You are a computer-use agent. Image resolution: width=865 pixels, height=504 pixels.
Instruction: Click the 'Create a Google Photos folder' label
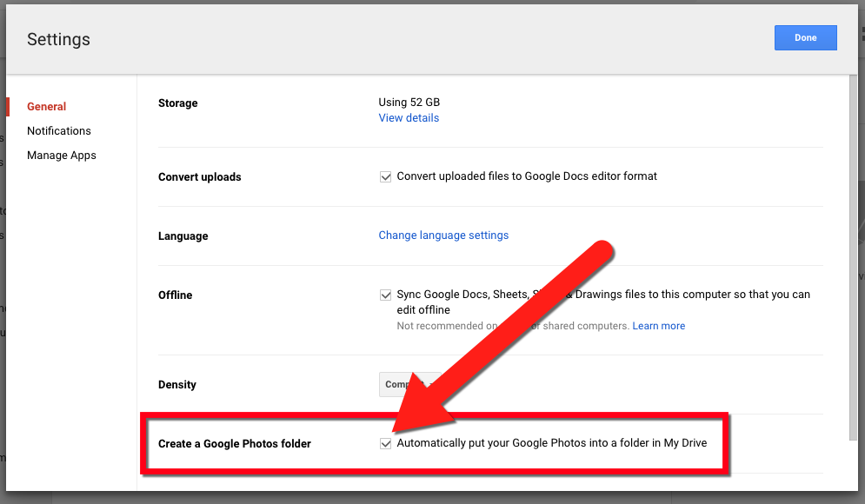[x=235, y=443]
